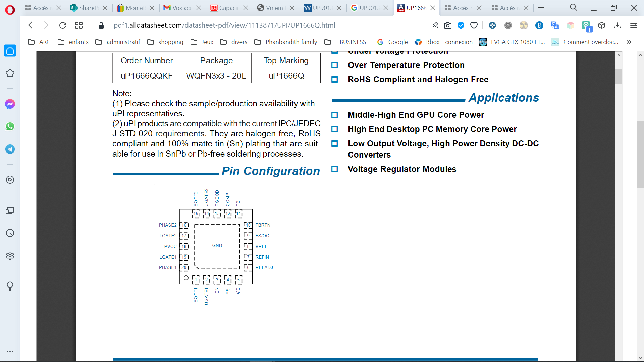Viewport: 644px width, 362px height.
Task: Open Telegram sidebar panel
Action: point(10,149)
